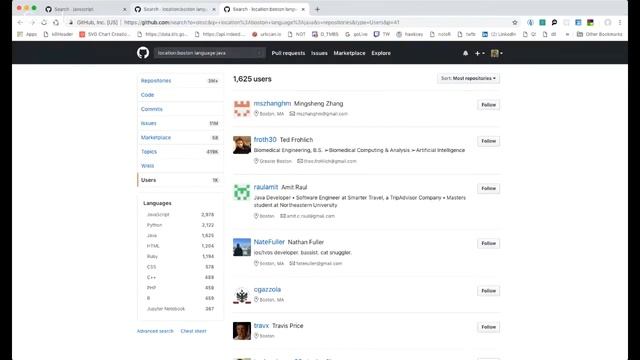Click the browser back arrow
Viewport: 640px width, 360px height.
point(20,22)
